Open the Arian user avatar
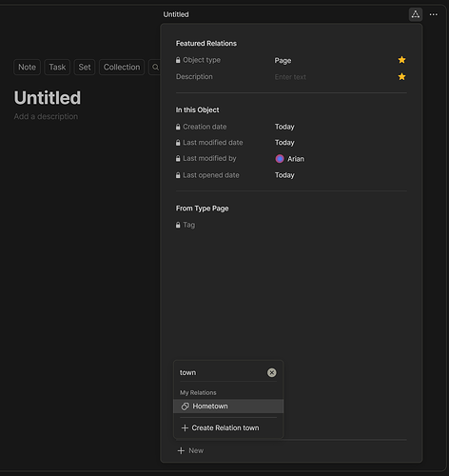The width and height of the screenshot is (449, 476). click(280, 159)
